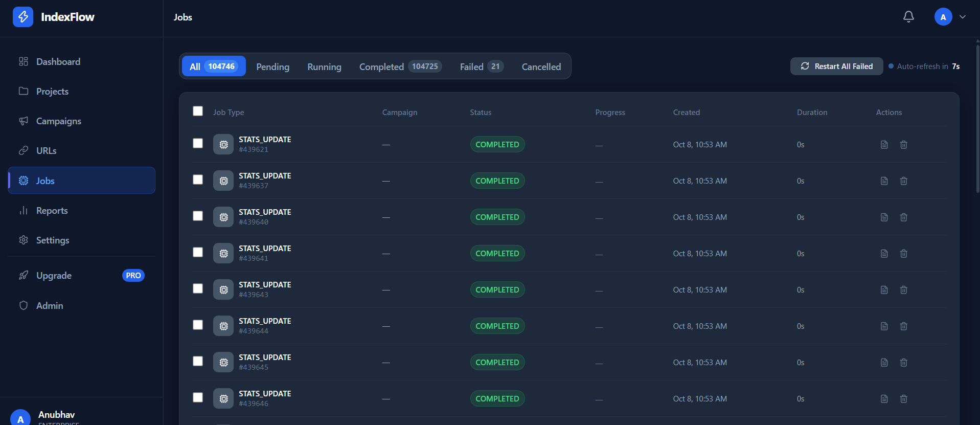Image resolution: width=980 pixels, height=425 pixels.
Task: Switch to the Running jobs tab
Action: (324, 66)
